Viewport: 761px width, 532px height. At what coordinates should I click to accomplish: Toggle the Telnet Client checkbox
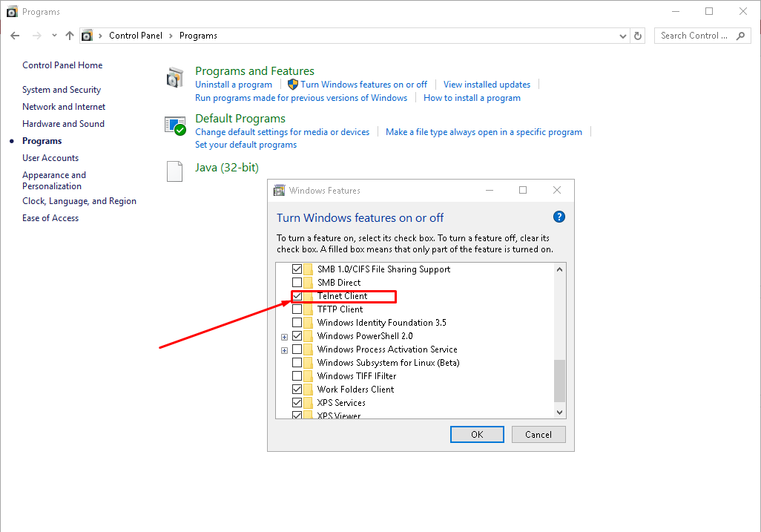click(297, 295)
